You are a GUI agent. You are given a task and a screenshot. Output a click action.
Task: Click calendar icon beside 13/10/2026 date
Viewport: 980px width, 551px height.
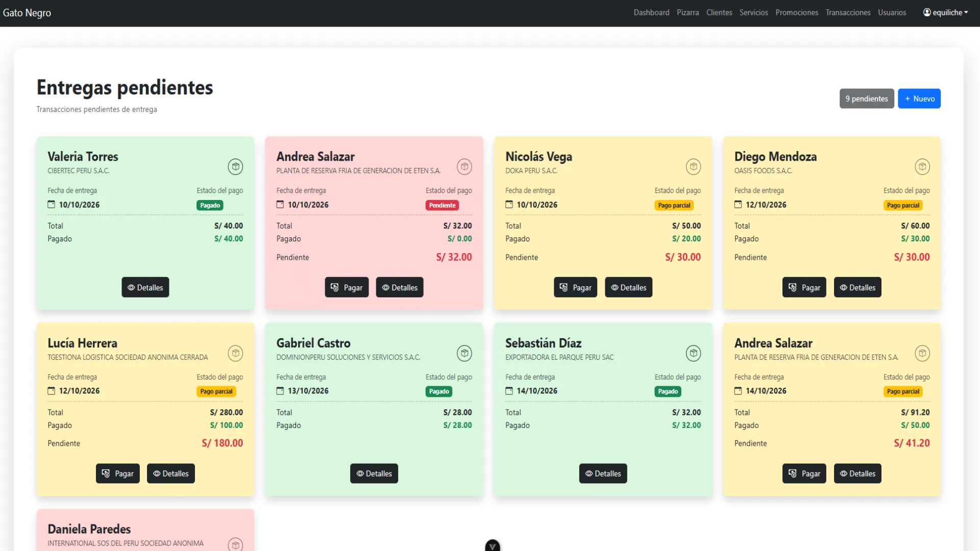pyautogui.click(x=280, y=391)
